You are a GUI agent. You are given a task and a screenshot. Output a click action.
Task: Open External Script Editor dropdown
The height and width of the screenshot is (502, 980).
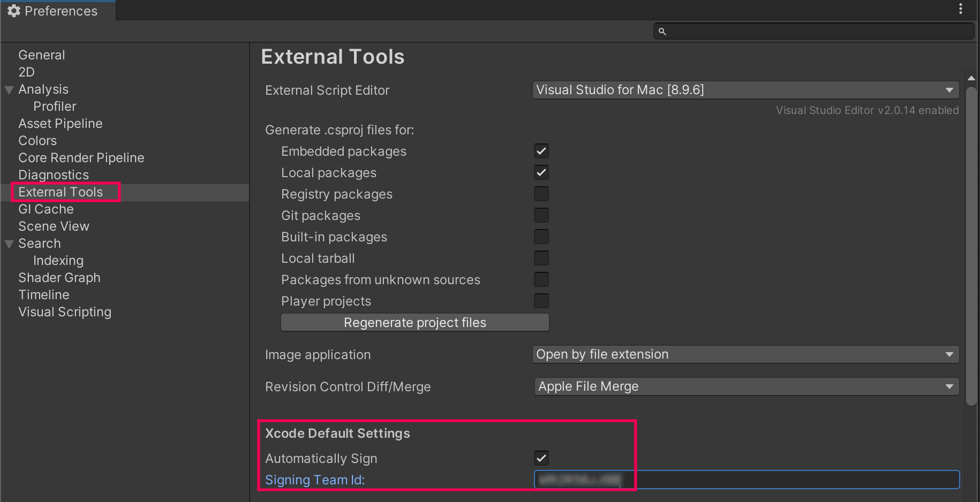pyautogui.click(x=745, y=90)
